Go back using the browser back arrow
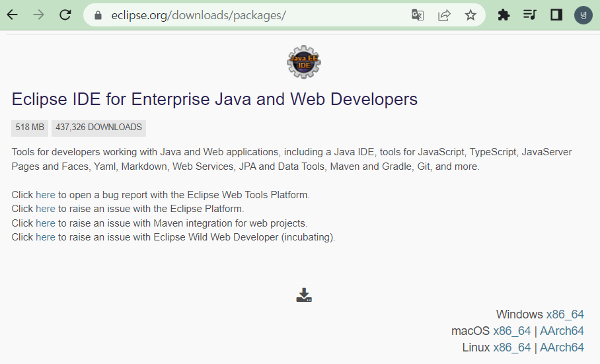 point(13,15)
